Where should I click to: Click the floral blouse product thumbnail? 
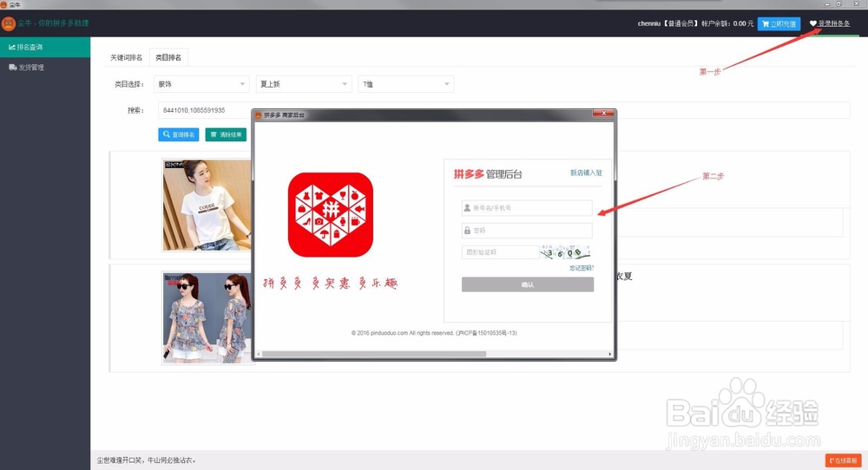click(207, 318)
